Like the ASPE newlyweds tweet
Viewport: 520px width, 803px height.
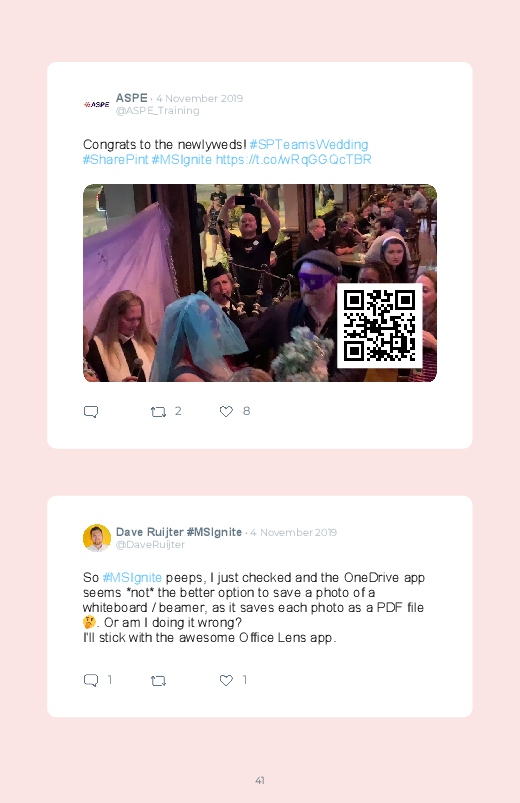point(226,411)
